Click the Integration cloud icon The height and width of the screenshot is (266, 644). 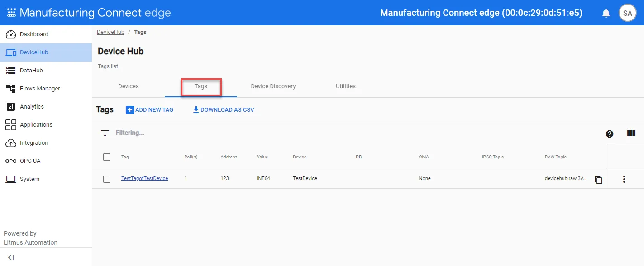click(11, 143)
